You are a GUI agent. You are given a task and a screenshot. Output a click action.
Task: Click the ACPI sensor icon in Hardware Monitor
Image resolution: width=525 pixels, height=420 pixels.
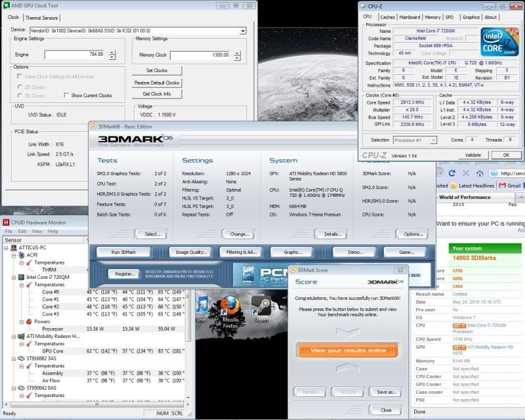pos(22,255)
